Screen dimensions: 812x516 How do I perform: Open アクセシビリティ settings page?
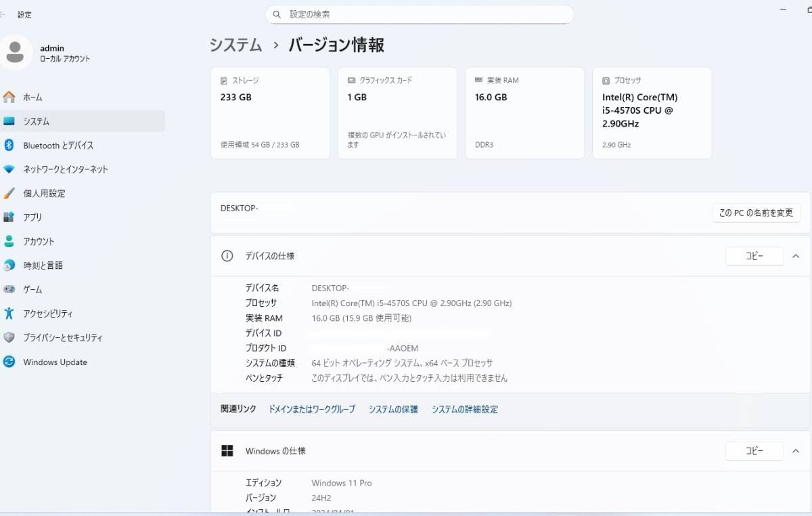coord(83,314)
